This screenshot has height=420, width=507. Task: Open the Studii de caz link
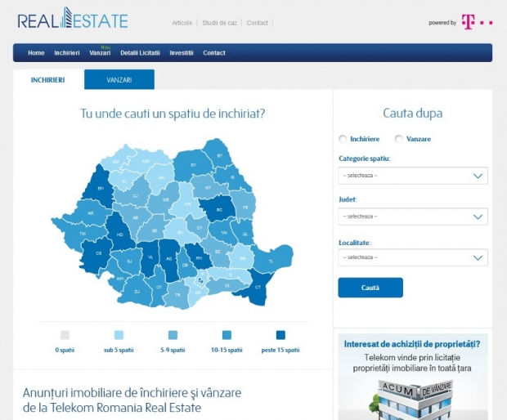[219, 23]
